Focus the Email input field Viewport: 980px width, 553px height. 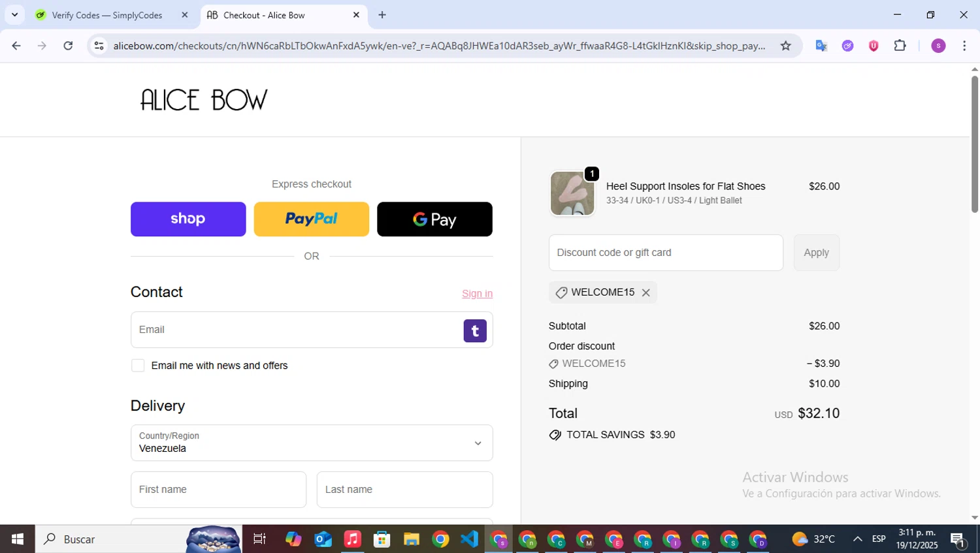click(312, 330)
